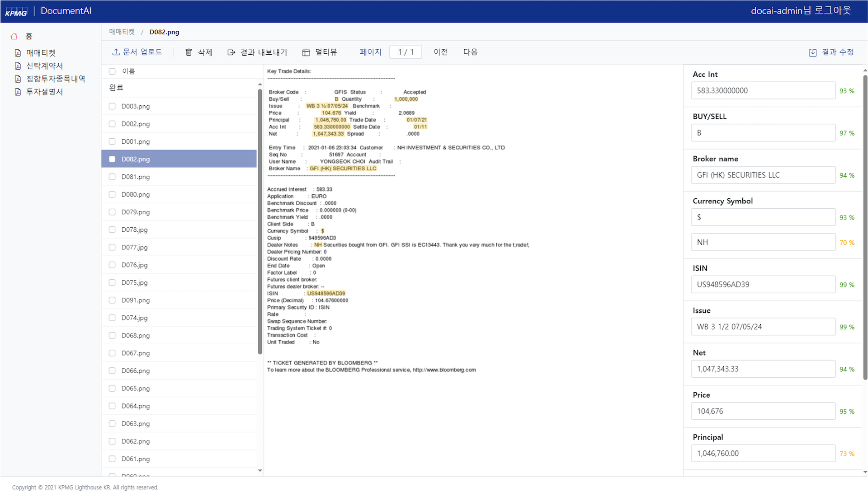Open the 매매티켓 breadcrumb link
868x497 pixels.
tap(122, 32)
